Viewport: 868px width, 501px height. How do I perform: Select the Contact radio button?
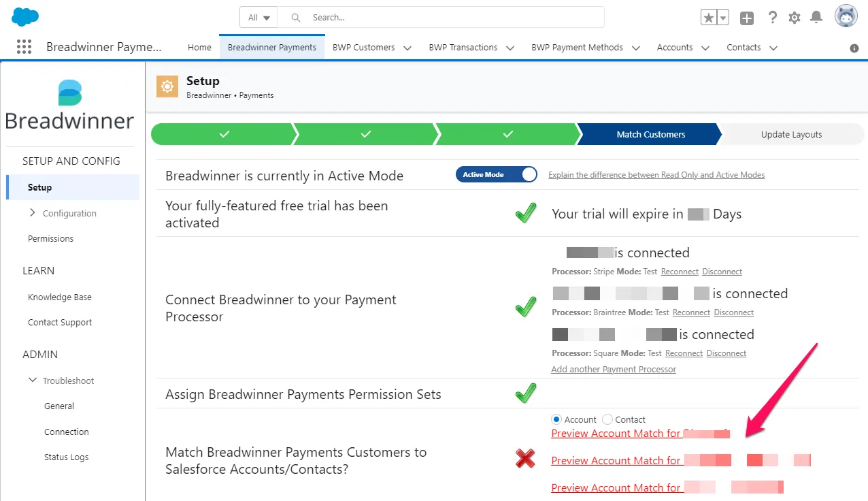coord(607,419)
